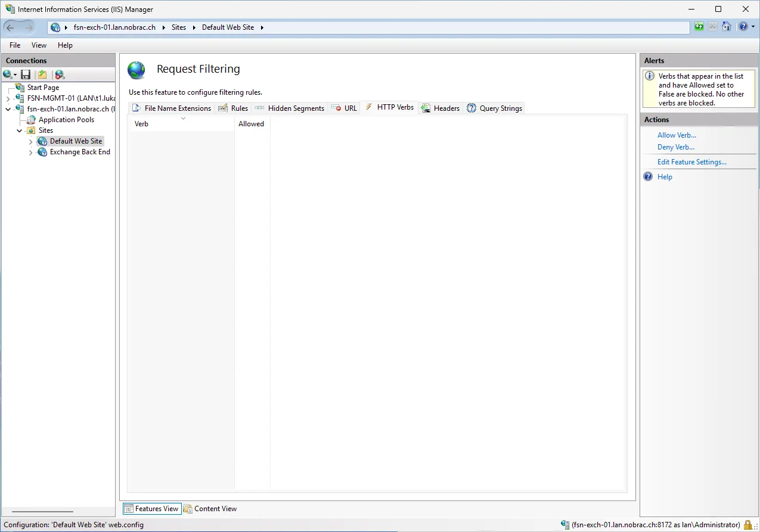Click the Delete connection icon in Connections toolbar
The height and width of the screenshot is (532, 760).
tap(60, 74)
